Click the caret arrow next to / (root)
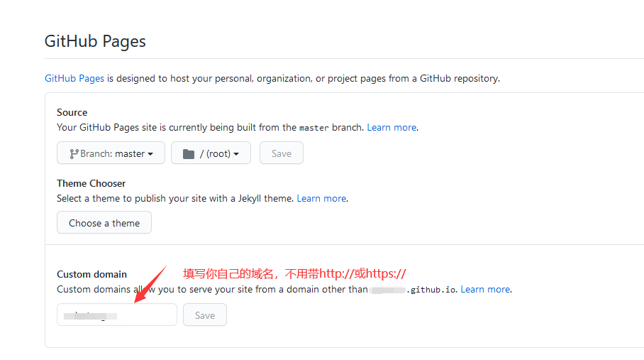 coord(236,154)
